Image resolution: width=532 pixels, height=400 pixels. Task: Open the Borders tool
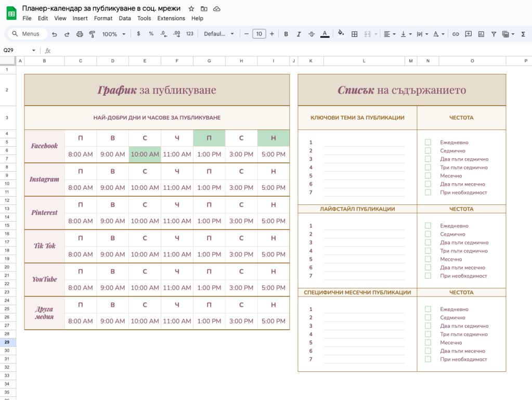pyautogui.click(x=355, y=34)
